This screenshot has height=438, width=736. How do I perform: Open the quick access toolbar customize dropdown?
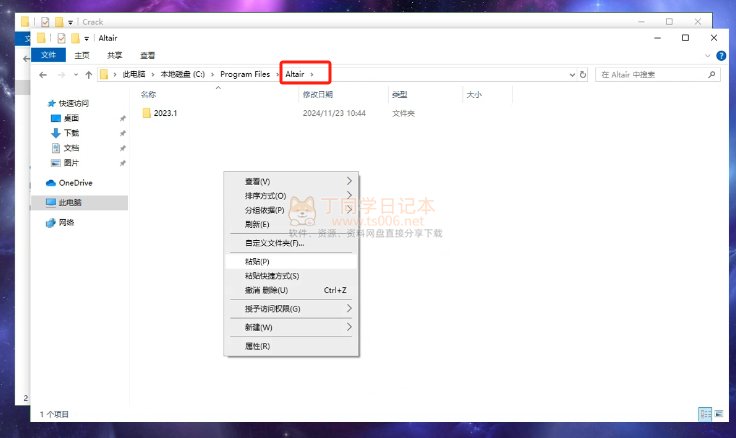pos(86,38)
